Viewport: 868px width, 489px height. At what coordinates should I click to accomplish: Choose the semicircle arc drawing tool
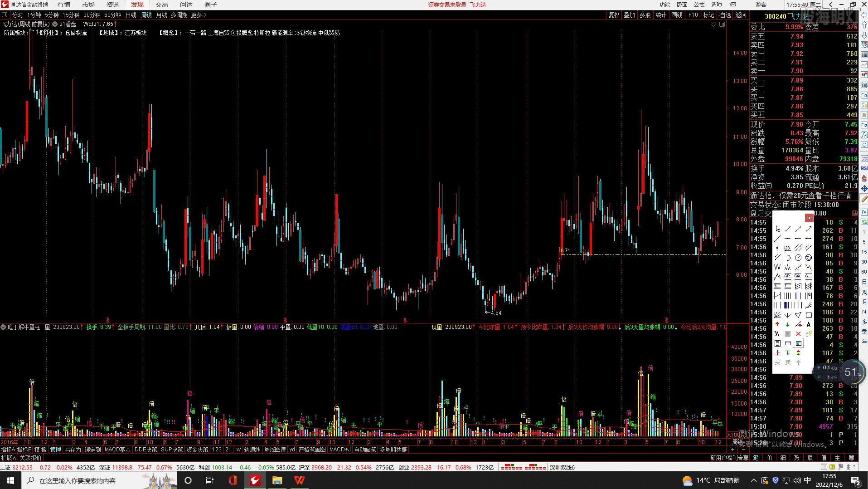pos(788,257)
